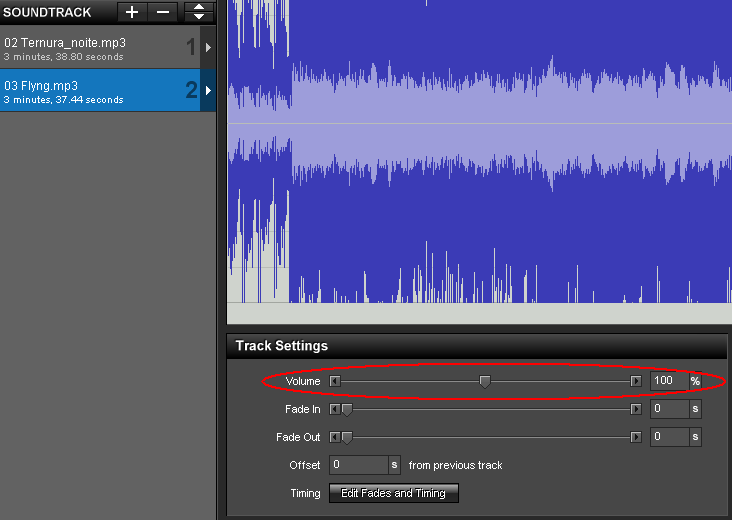
Task: Click Volume slider right arrow
Action: 636,381
